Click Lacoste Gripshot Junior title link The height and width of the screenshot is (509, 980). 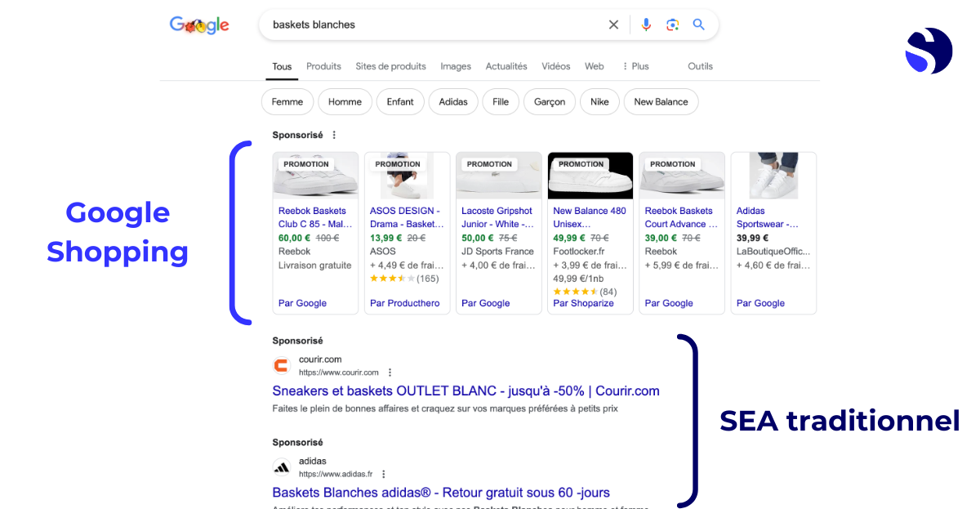point(497,217)
